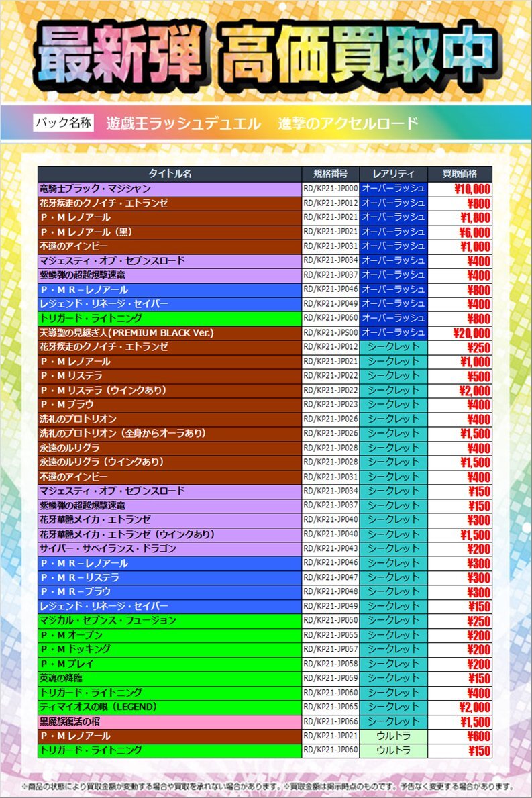
Task: Select the P・Mドッキング title cell
Action: 170,650
